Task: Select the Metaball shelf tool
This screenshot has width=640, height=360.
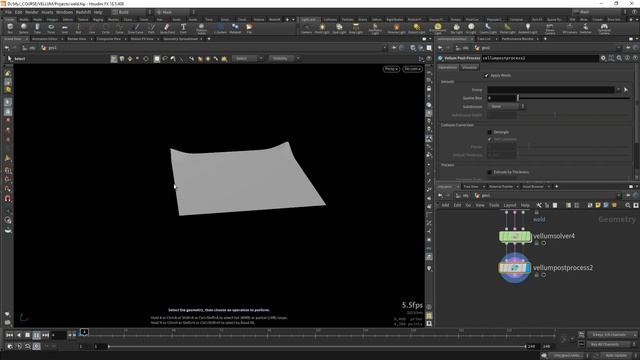Action: click(x=235, y=28)
